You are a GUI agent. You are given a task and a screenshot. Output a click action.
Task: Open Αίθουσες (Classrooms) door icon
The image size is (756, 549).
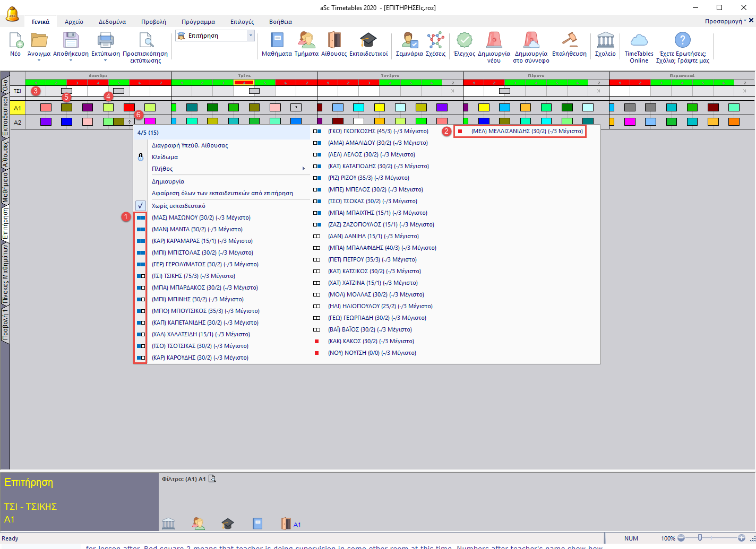pos(334,41)
